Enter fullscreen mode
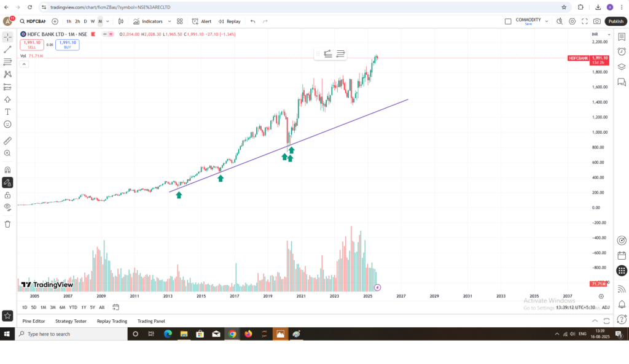629x364 pixels. pos(585,21)
